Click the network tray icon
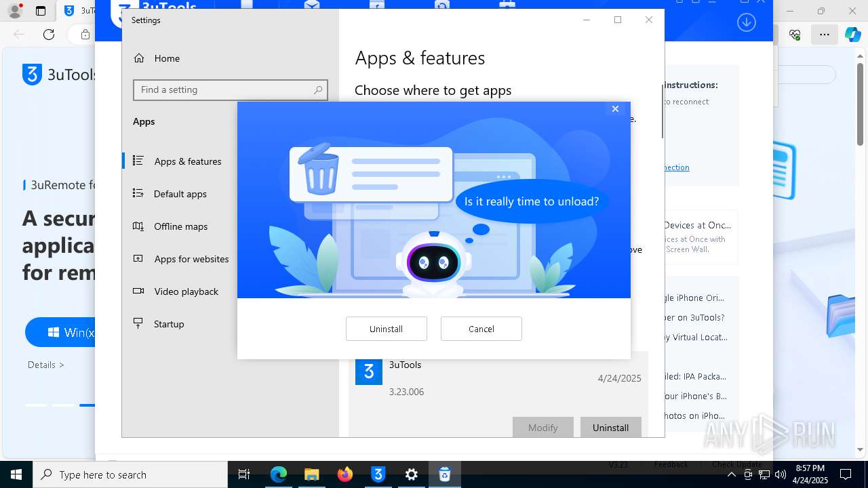Image resolution: width=868 pixels, height=488 pixels. point(764,474)
